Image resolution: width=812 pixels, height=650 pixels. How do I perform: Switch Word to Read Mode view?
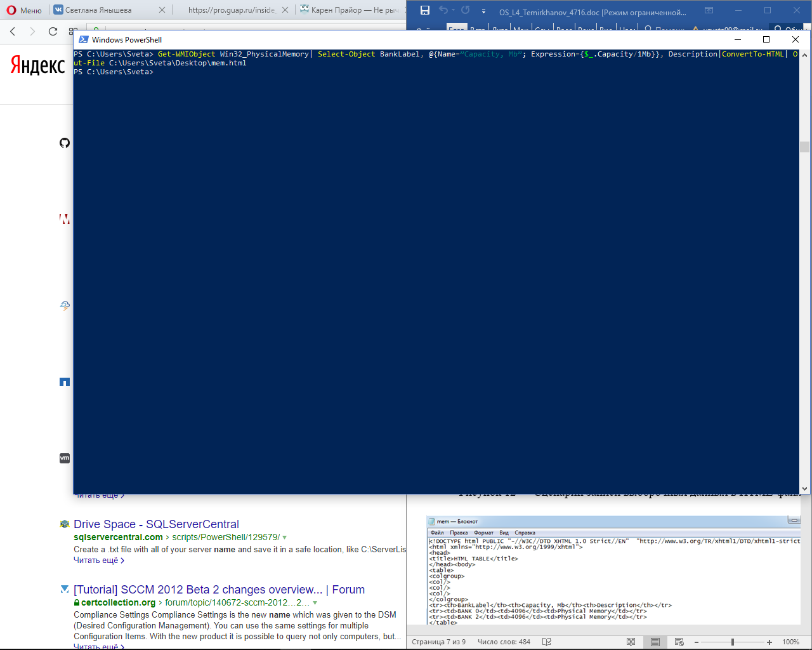click(631, 642)
